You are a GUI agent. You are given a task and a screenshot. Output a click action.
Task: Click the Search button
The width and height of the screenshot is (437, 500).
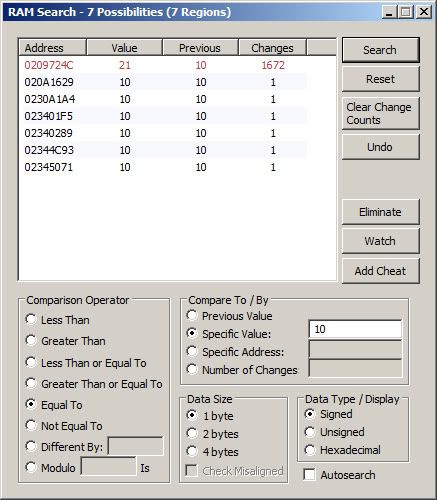(380, 50)
